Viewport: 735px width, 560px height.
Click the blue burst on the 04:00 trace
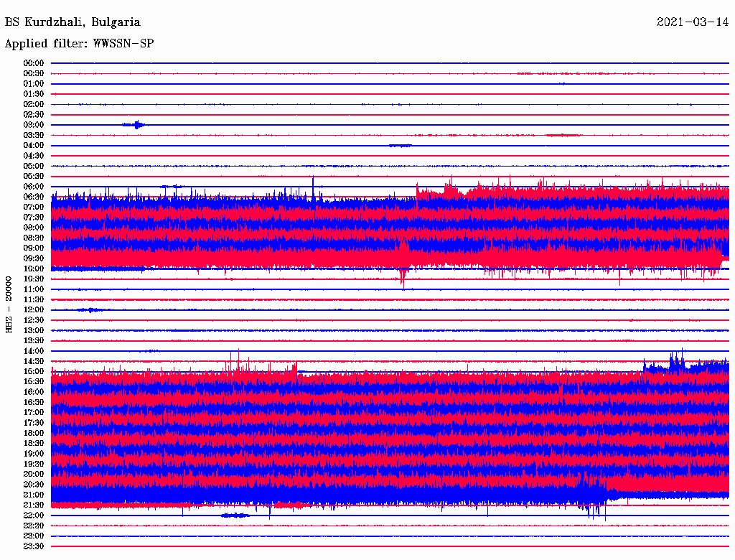pyautogui.click(x=400, y=145)
